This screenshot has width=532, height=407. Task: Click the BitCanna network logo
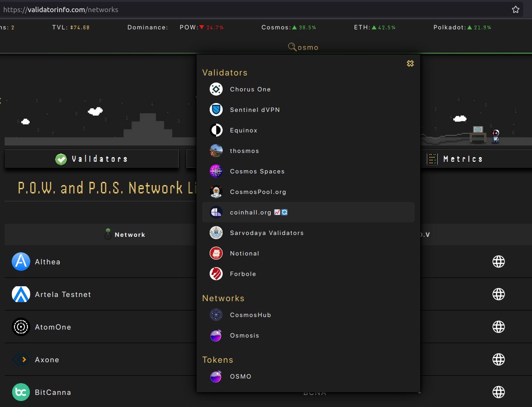click(21, 392)
